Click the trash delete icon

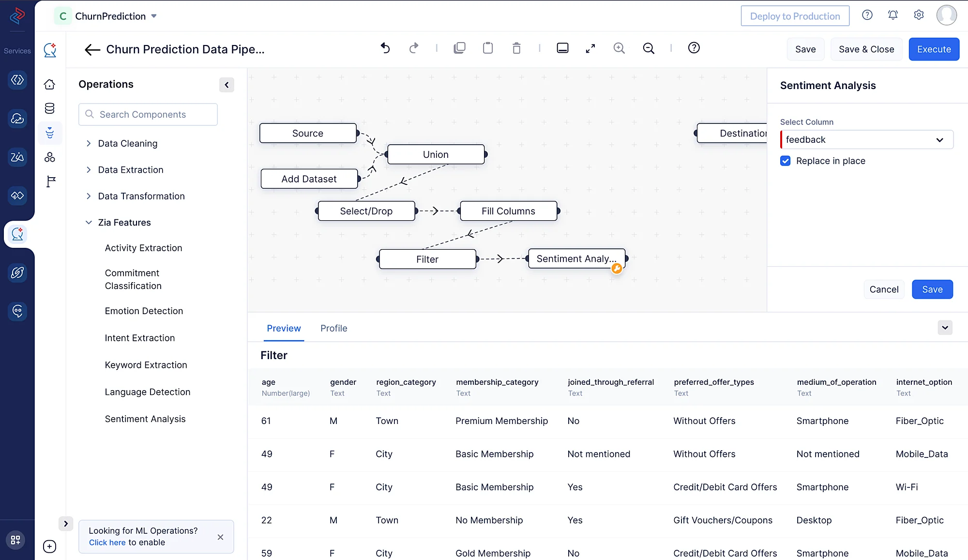tap(516, 48)
